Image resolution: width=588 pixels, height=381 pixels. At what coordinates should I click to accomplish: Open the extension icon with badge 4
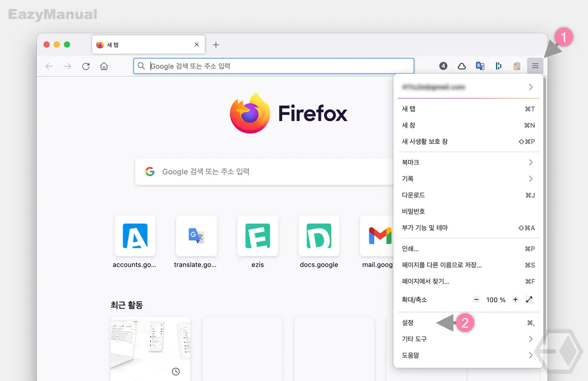coord(443,66)
